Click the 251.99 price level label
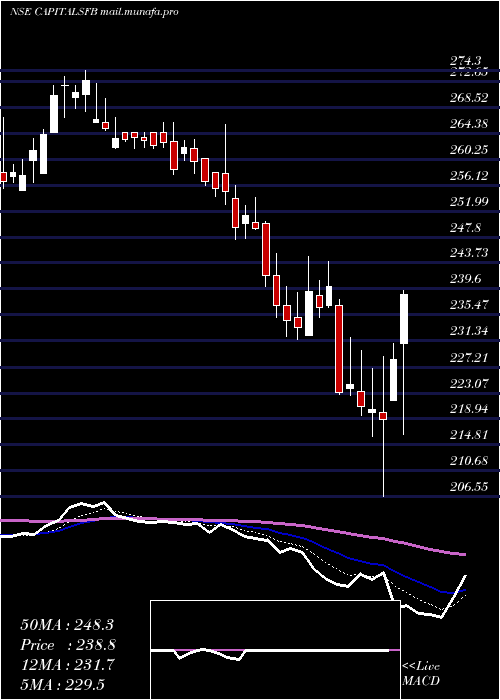Image resolution: width=500 pixels, height=700 pixels. click(469, 202)
